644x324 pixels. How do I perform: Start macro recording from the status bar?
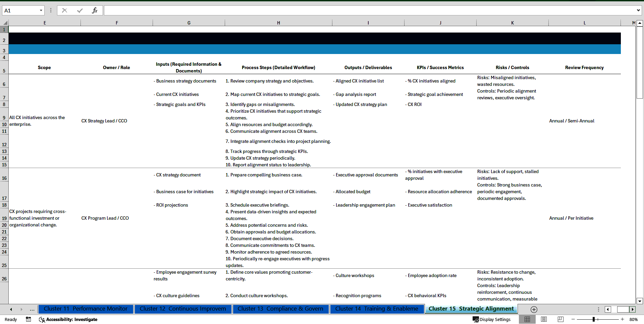tap(28, 319)
